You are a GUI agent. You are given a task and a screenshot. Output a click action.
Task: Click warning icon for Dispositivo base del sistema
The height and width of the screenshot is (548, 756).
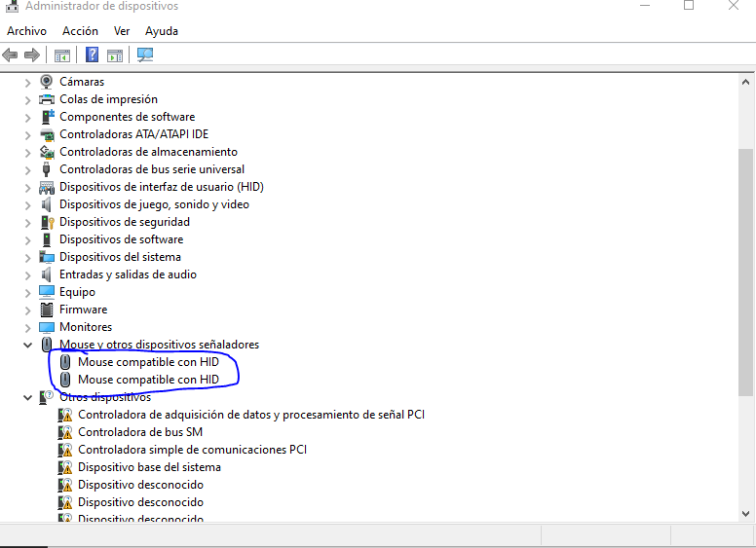[64, 467]
